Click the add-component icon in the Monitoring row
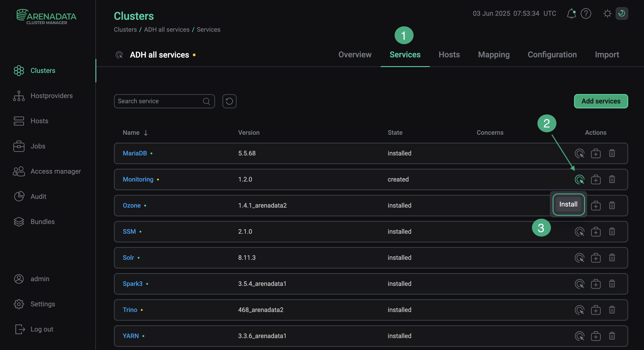Viewport: 644px width, 350px height. pos(596,179)
